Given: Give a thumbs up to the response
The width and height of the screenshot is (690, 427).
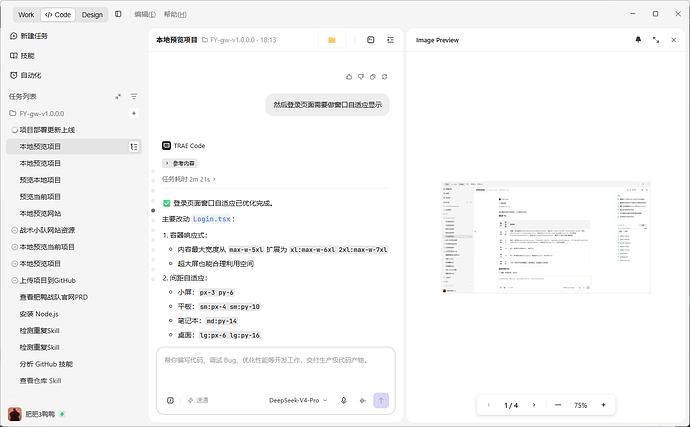Looking at the screenshot, I should 349,77.
